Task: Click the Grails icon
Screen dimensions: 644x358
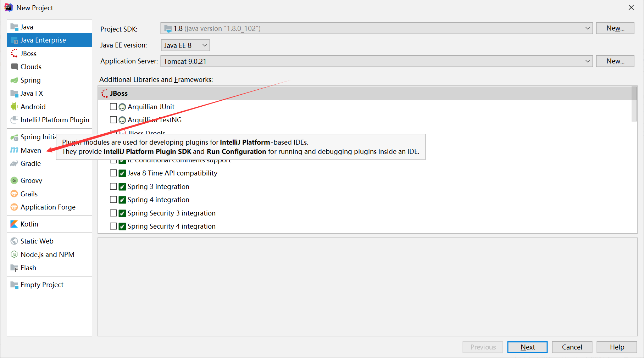Action: coord(14,194)
